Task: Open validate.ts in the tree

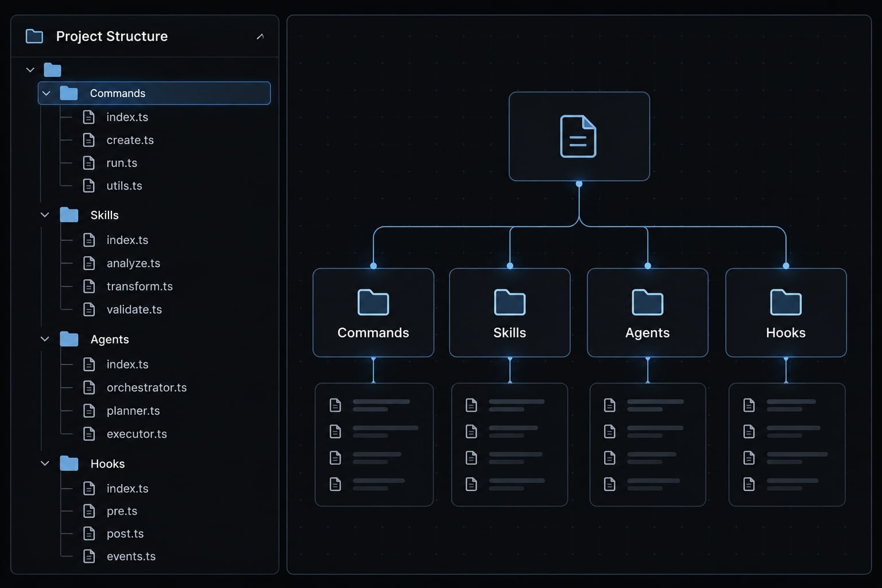Action: pos(134,310)
